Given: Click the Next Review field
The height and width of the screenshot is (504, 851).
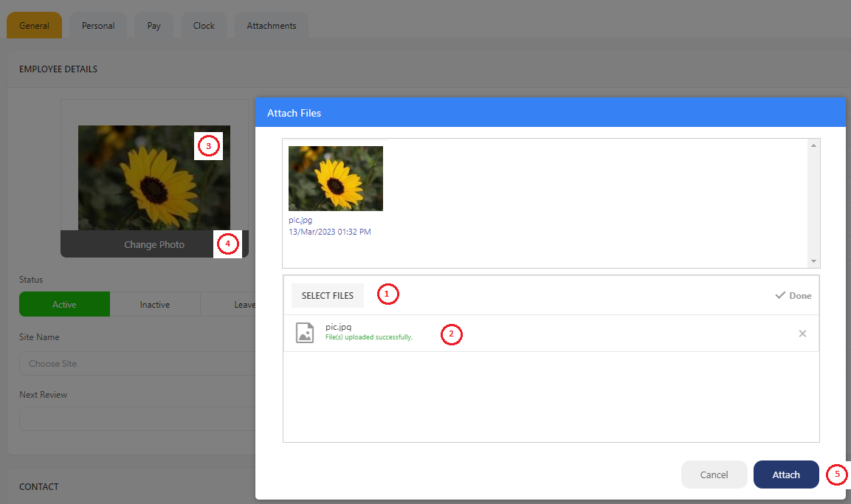Looking at the screenshot, I should pos(137,419).
